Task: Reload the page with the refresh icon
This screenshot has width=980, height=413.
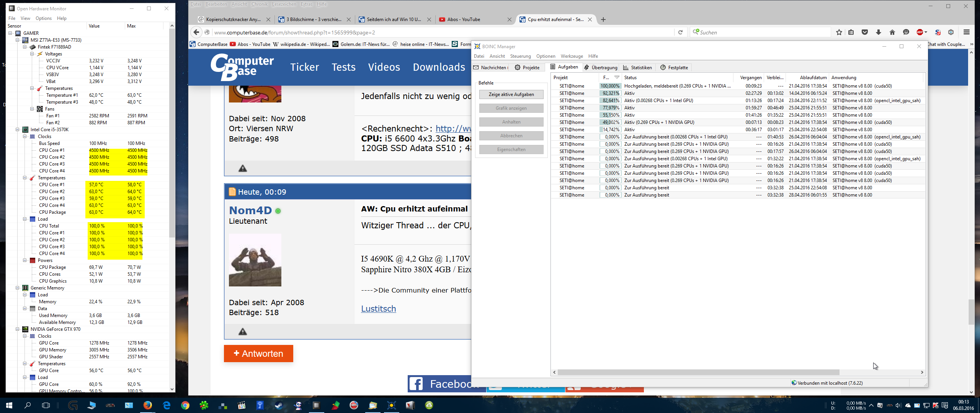Action: 680,33
